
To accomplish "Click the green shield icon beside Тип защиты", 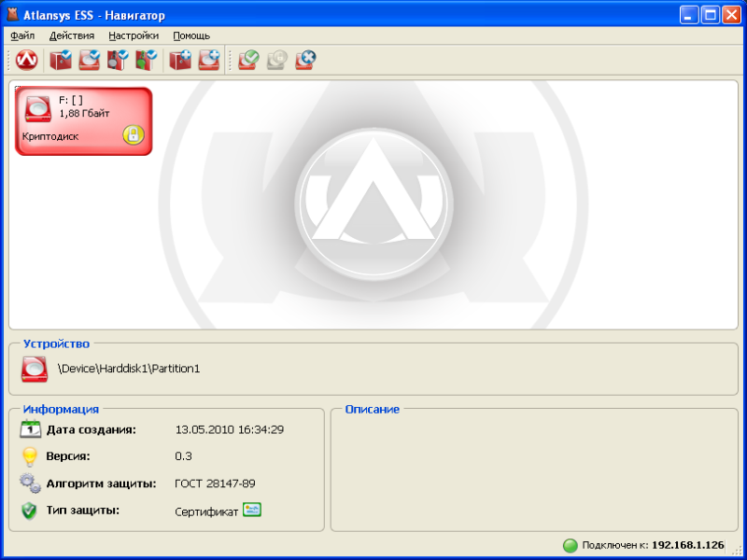I will coord(30,511).
